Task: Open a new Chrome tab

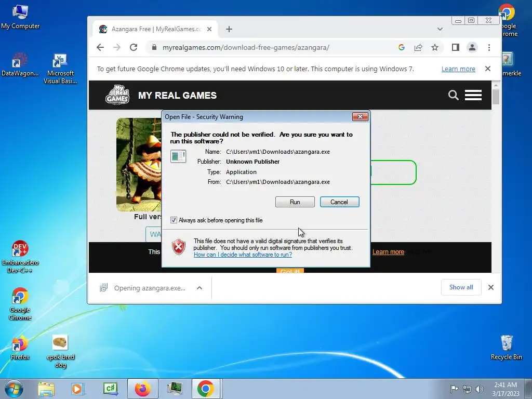Action: point(229,29)
